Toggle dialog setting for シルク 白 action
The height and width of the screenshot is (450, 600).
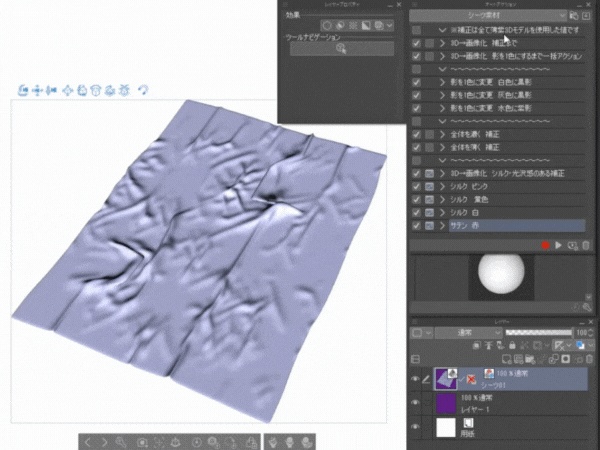(429, 212)
